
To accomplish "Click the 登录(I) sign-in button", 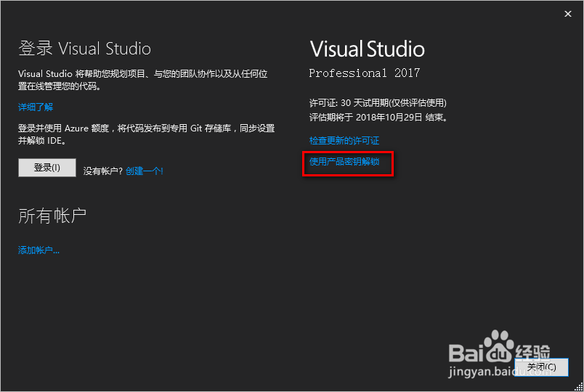I will coord(47,168).
